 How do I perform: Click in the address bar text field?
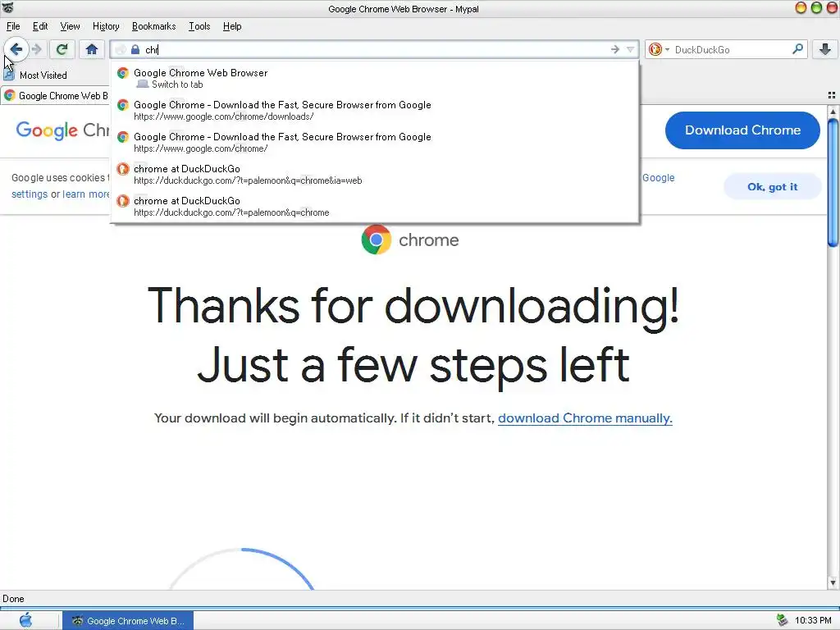375,50
